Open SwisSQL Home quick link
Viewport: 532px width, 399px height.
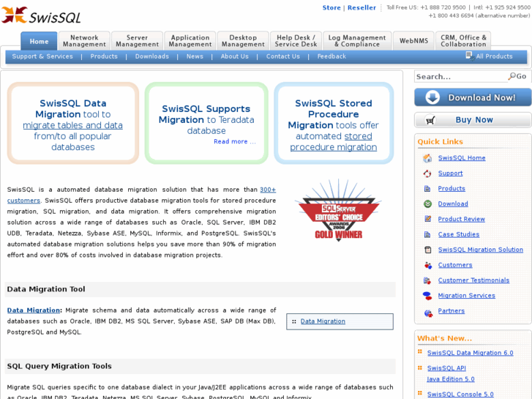(462, 158)
